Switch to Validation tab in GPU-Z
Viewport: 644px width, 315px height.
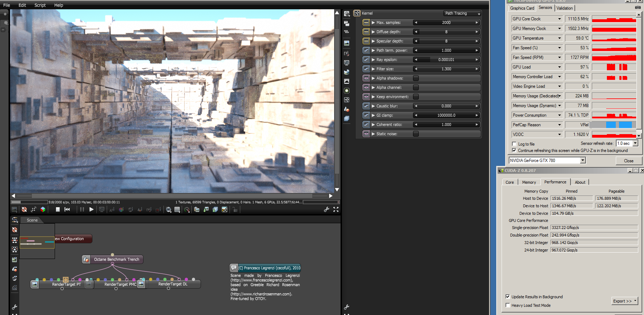point(565,8)
